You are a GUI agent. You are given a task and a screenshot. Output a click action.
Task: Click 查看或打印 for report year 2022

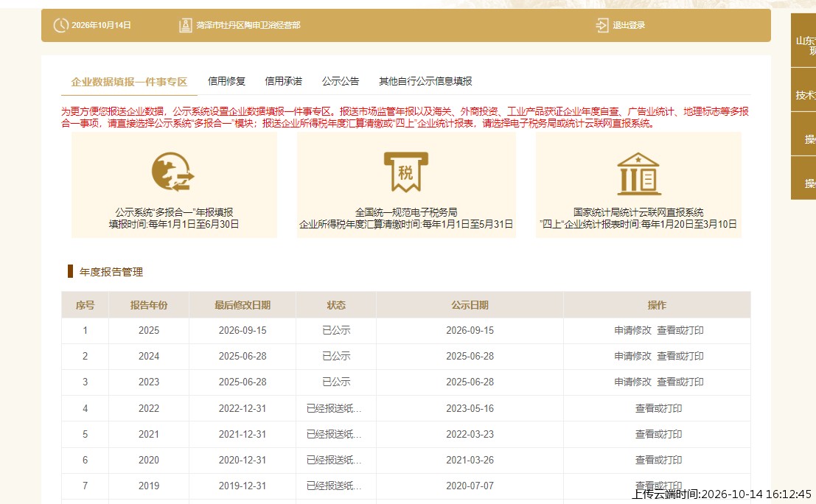click(658, 408)
